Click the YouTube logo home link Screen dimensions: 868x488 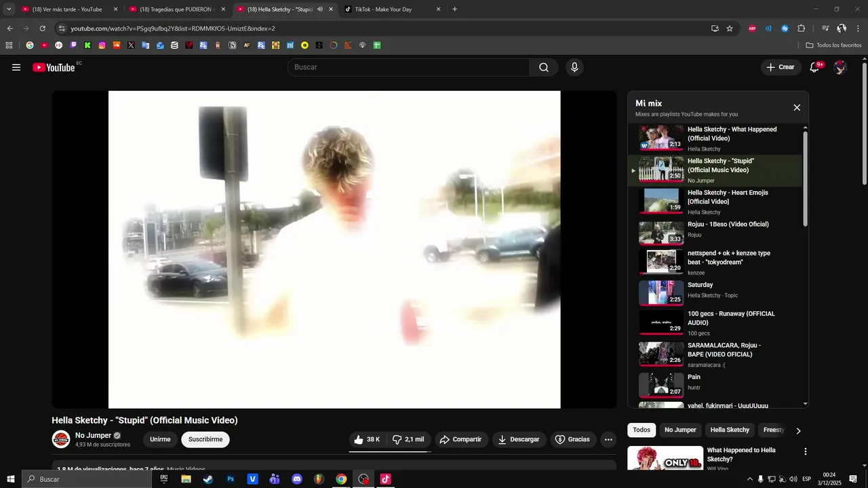click(x=54, y=67)
